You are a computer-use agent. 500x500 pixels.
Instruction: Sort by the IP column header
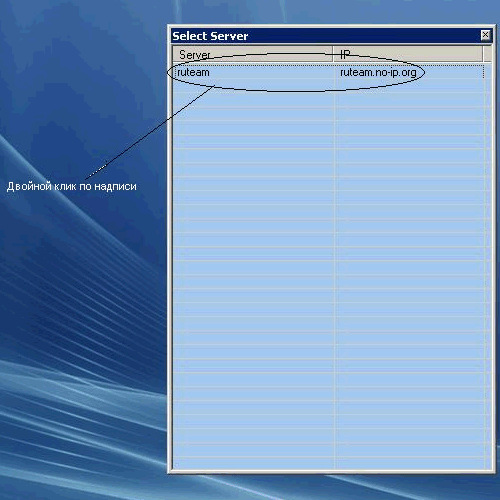(408, 54)
